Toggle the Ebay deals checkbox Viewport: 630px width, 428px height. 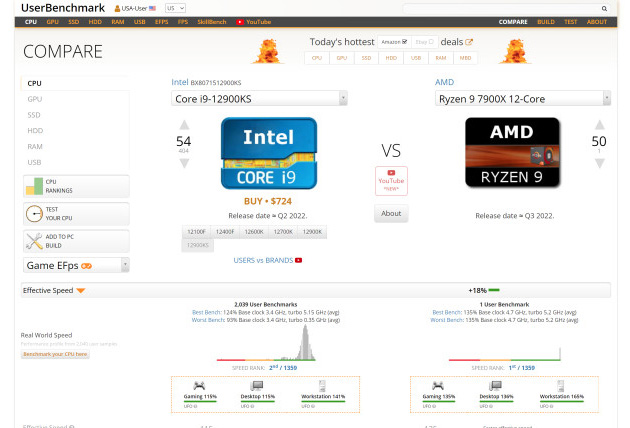click(x=431, y=42)
